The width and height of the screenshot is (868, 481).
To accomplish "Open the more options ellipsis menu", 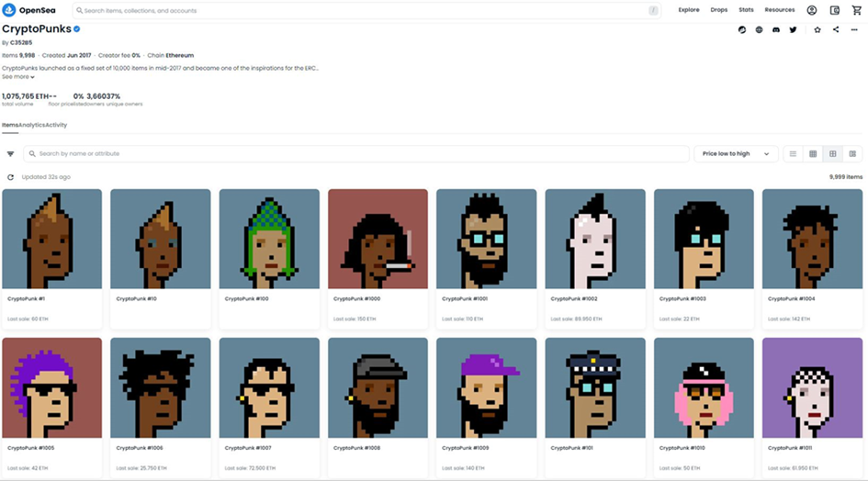I will pyautogui.click(x=854, y=30).
